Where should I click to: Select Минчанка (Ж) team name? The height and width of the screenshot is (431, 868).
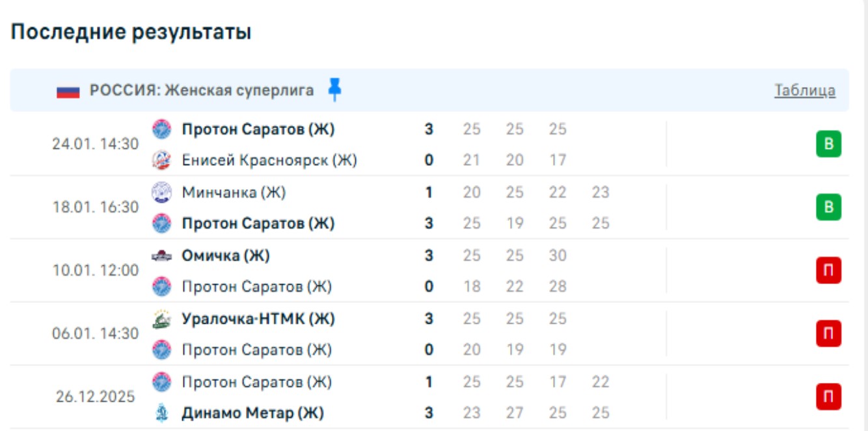(x=234, y=192)
